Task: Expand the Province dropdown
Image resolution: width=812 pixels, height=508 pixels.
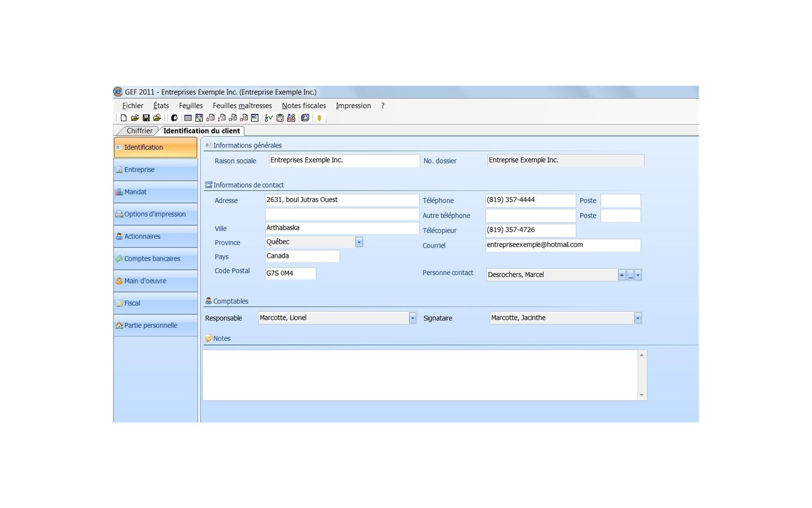Action: pyautogui.click(x=359, y=242)
